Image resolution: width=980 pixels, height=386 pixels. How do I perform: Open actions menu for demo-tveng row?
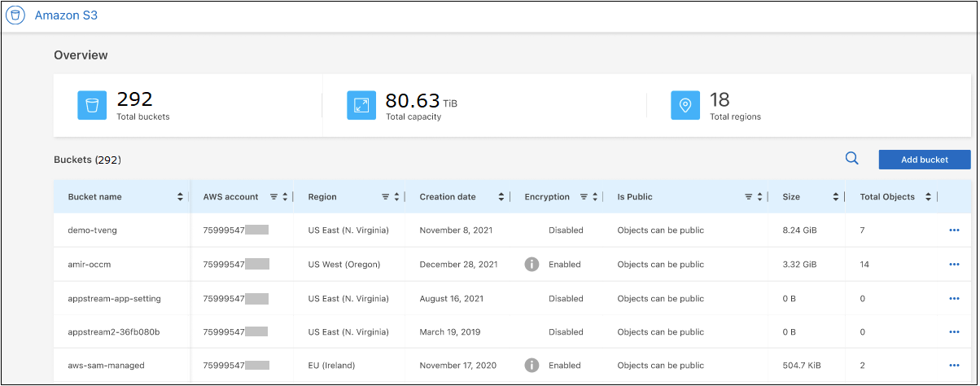pos(954,230)
